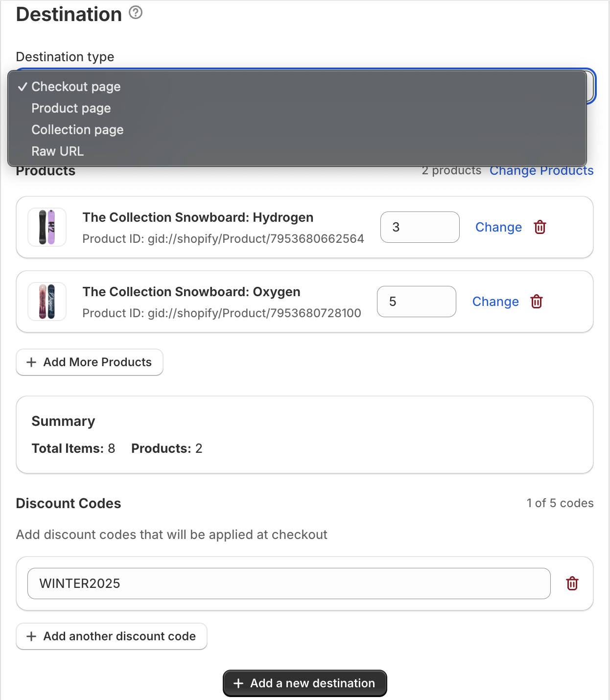Edit the Oxygen snowboard quantity field
Screen dimensions: 610x700
click(x=416, y=302)
